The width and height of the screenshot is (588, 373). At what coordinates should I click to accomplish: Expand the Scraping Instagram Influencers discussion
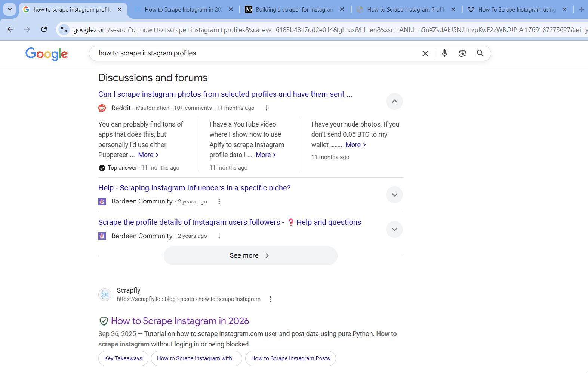point(394,195)
